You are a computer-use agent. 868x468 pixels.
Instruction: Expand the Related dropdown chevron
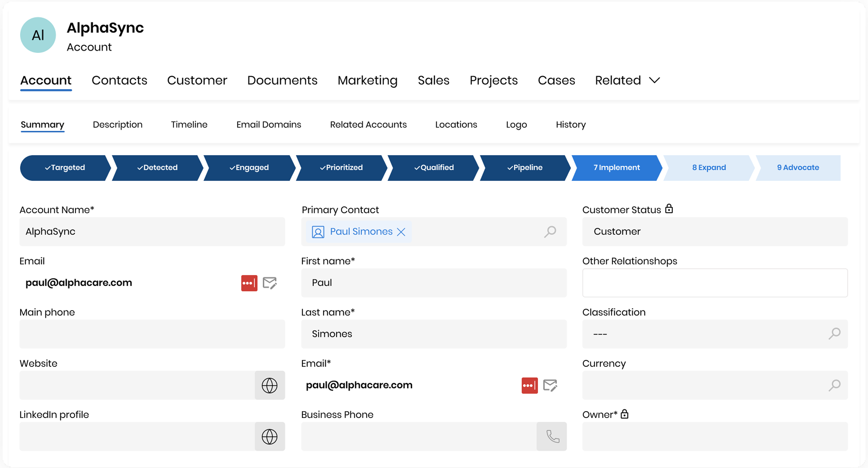click(654, 80)
